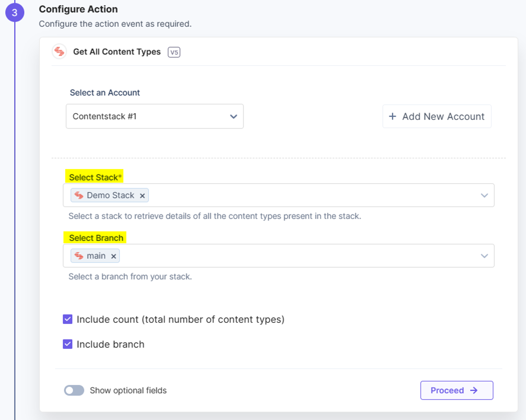
Task: Click the Include branch label text
Action: (111, 344)
